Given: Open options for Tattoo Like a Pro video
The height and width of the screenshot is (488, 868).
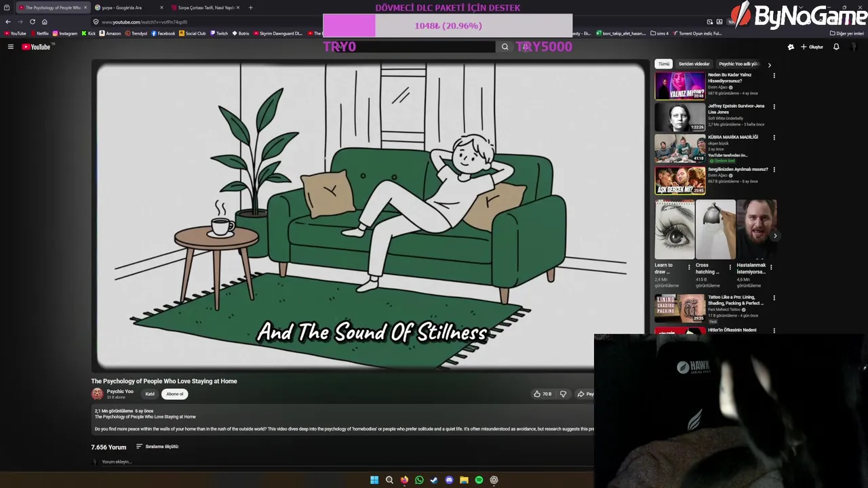Looking at the screenshot, I should click(x=774, y=298).
